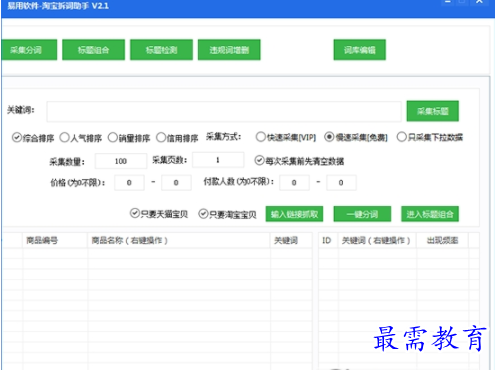This screenshot has width=495, height=370.
Task: Close the 淘宝拆词助手 window
Action: 479,2
